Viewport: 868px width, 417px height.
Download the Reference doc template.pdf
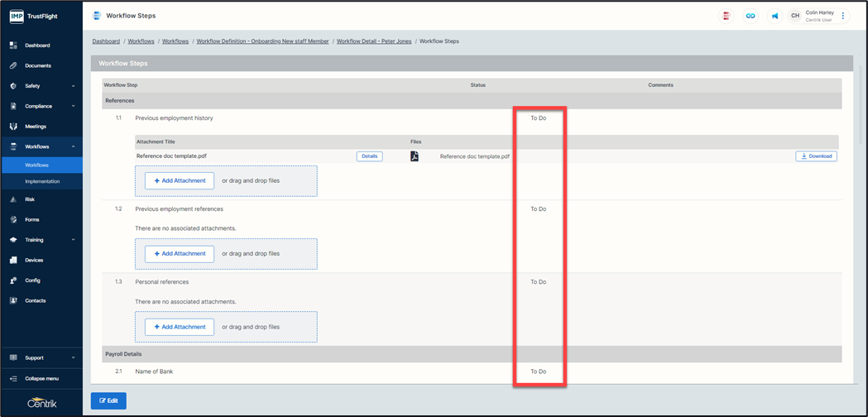[816, 156]
